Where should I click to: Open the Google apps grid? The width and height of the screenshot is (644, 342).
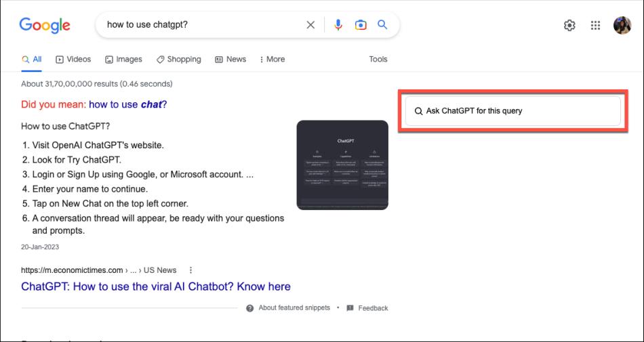[596, 26]
